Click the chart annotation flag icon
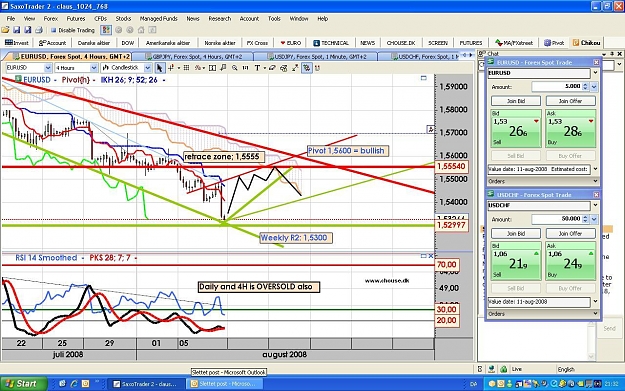This screenshot has height=391, width=625. pos(223,68)
